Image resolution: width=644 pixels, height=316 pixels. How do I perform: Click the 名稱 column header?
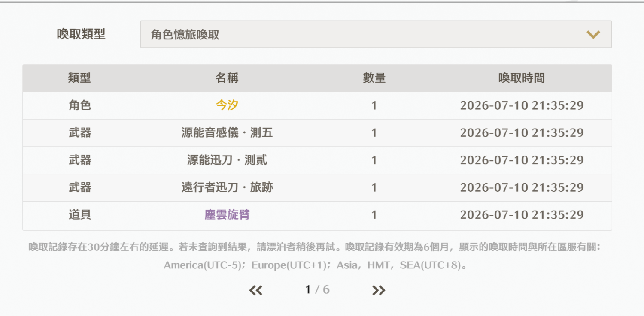[x=227, y=78]
